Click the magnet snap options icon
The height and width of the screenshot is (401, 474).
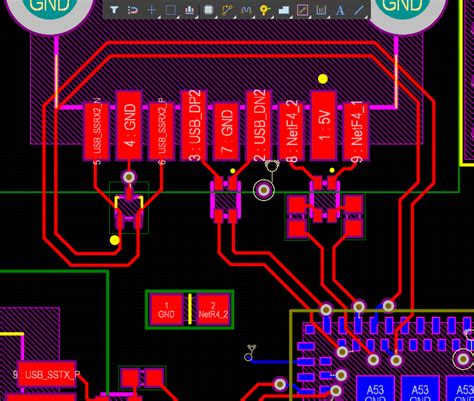click(133, 10)
